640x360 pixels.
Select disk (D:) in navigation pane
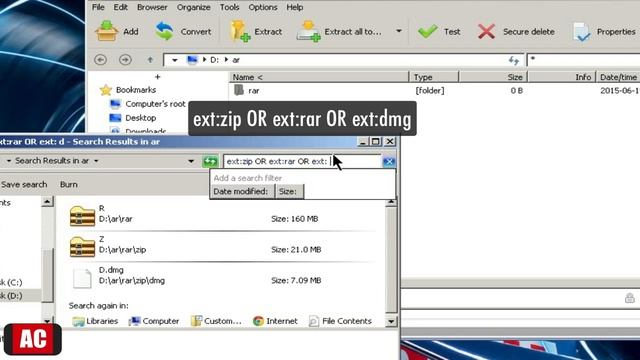tap(11, 296)
